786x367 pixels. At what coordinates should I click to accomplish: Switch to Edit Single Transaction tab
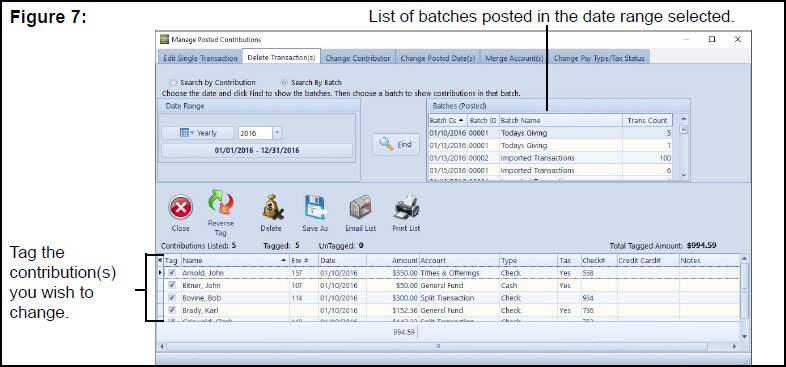[x=200, y=58]
